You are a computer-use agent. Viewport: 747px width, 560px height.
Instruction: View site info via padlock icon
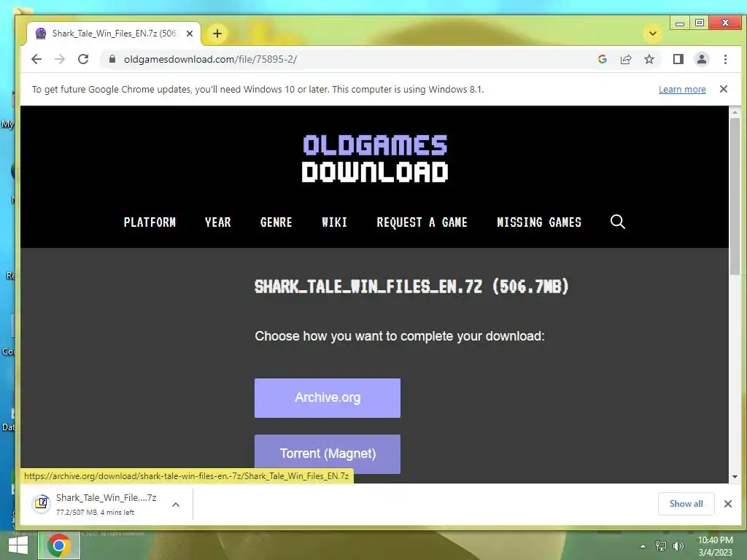[112, 59]
